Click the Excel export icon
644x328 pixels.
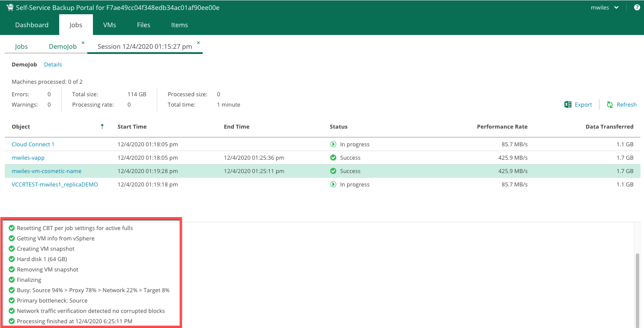pos(568,104)
